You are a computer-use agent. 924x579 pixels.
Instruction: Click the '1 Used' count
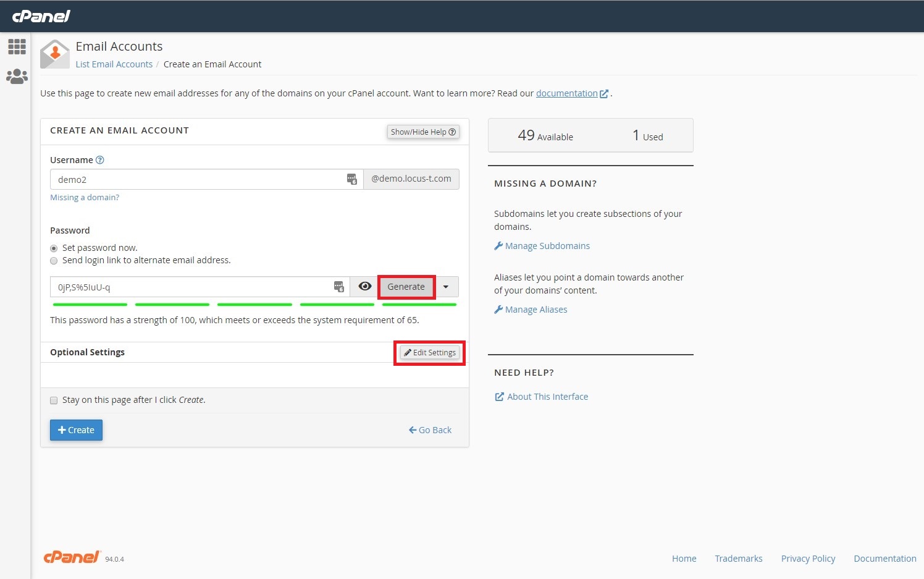click(647, 135)
